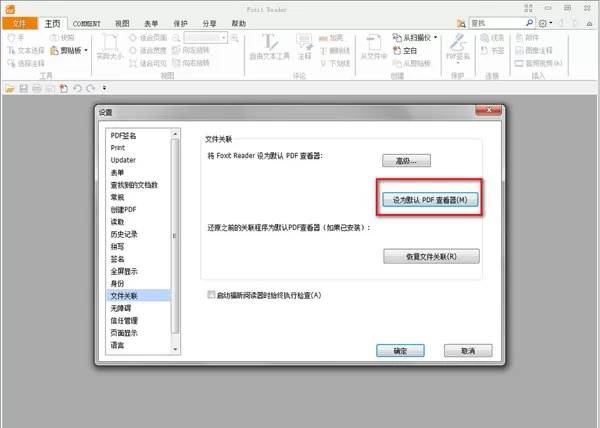Select 语言 in the settings list
Viewport: 600px width, 428px height.
tap(117, 345)
